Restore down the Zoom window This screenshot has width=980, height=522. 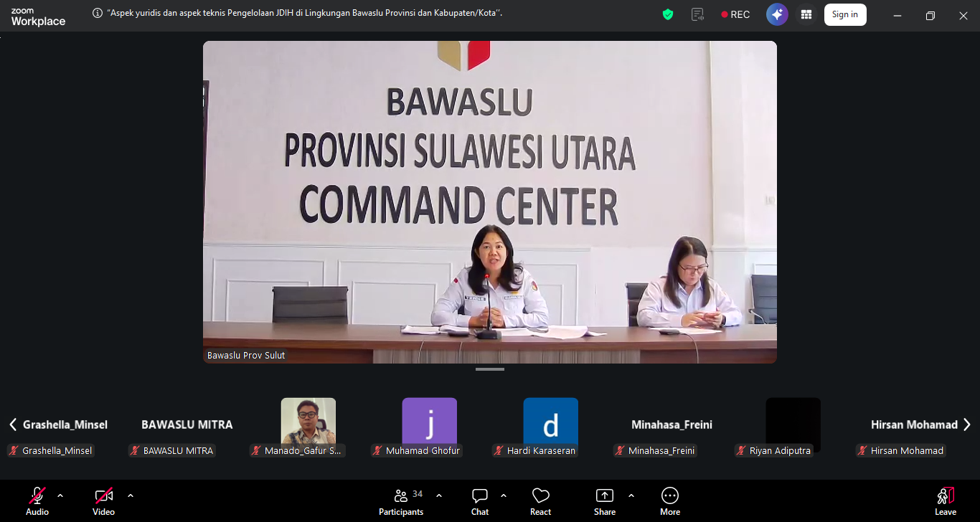pos(930,15)
